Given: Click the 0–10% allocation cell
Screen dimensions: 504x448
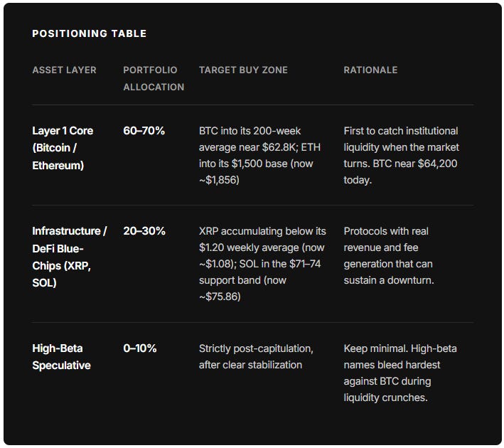Looking at the screenshot, I should pos(140,348).
